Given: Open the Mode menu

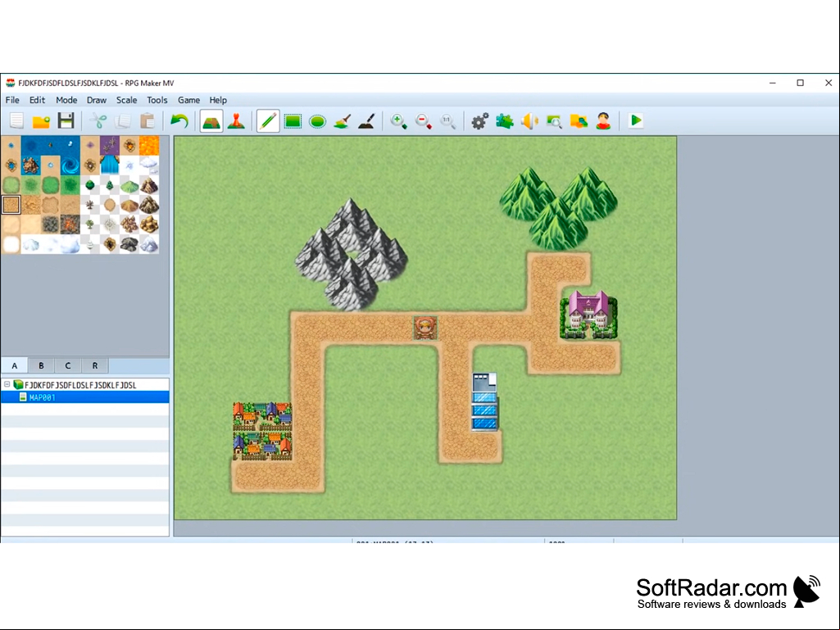Looking at the screenshot, I should coord(66,100).
